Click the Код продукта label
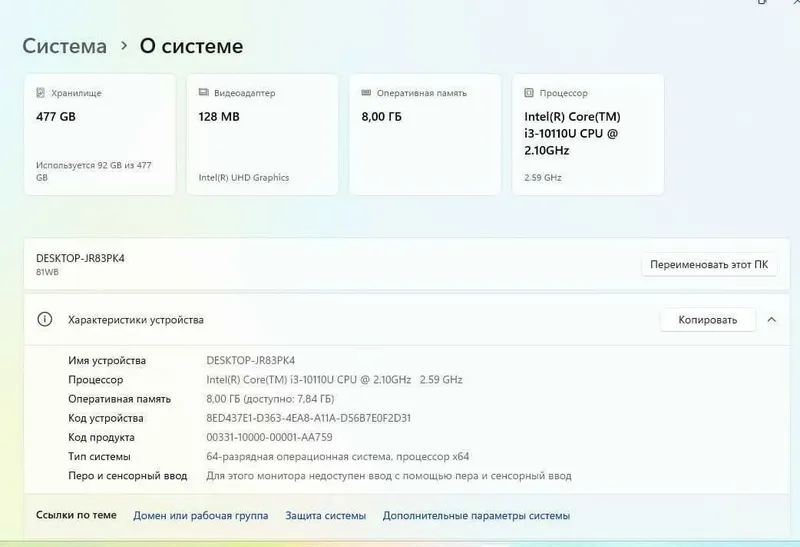Image resolution: width=800 pixels, height=547 pixels. pyautogui.click(x=101, y=437)
